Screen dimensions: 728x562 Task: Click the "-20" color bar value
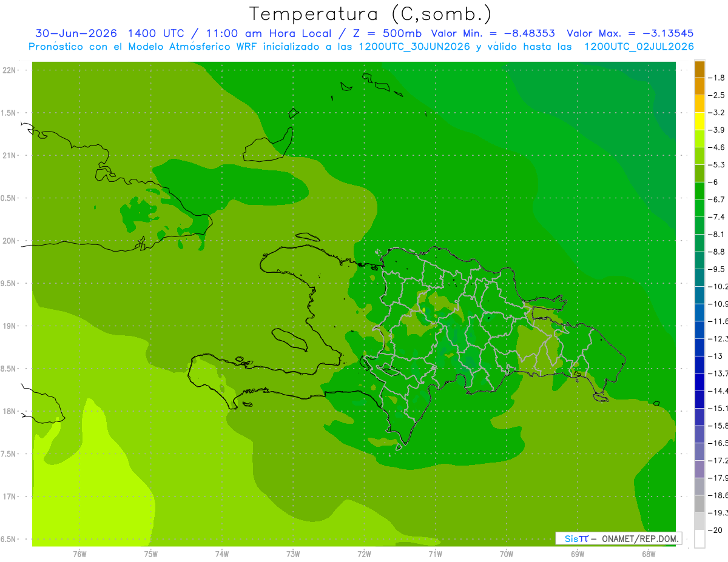[x=715, y=530]
